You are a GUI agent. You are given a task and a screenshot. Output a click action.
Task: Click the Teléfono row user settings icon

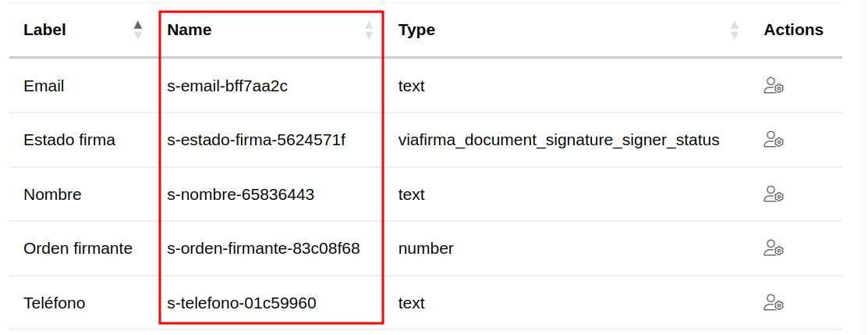pos(773,303)
